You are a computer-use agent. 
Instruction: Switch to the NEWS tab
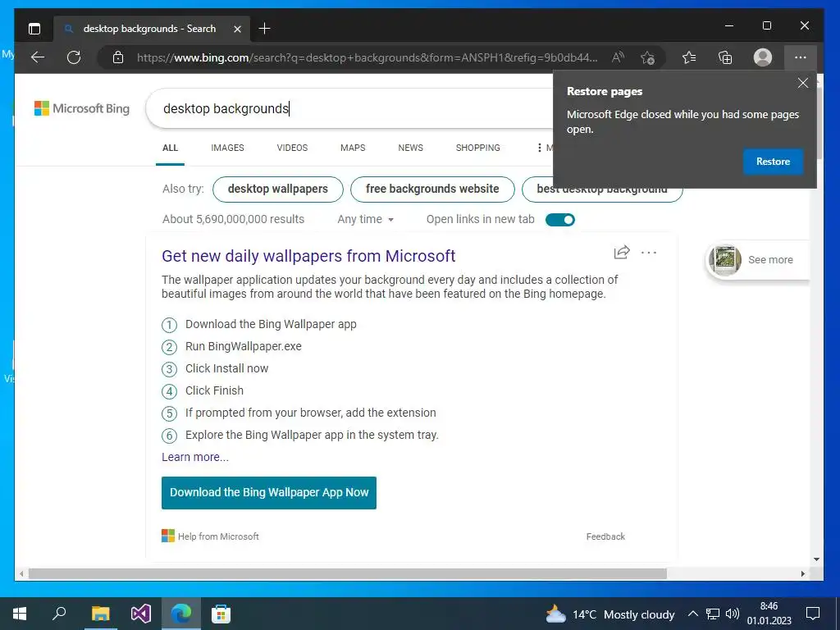[410, 148]
